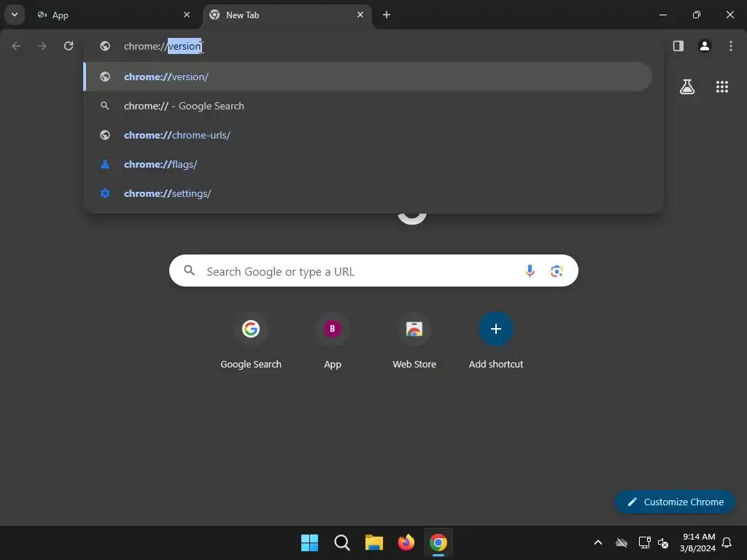Open the side panel icon
Screen dimensions: 747x560
click(678, 46)
